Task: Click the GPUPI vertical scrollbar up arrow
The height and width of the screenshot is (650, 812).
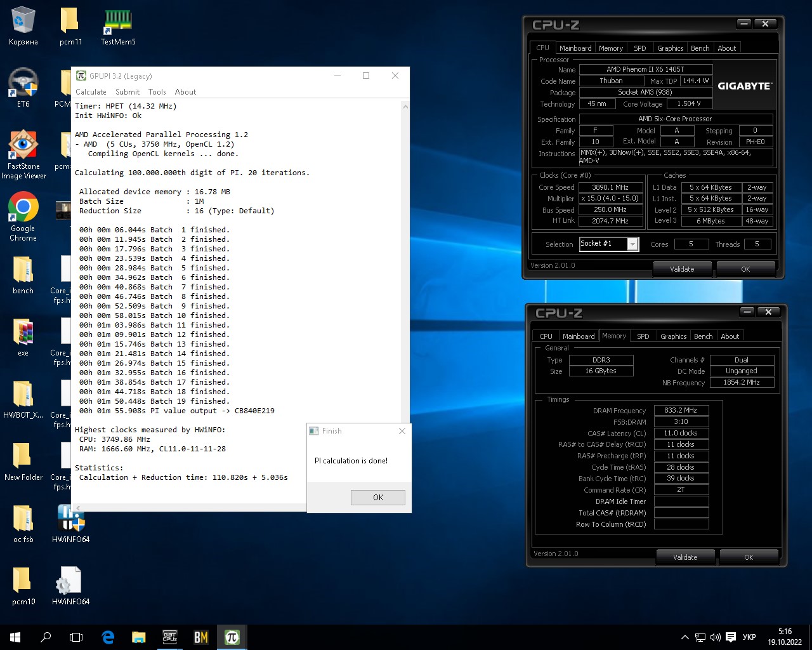Action: click(x=405, y=107)
